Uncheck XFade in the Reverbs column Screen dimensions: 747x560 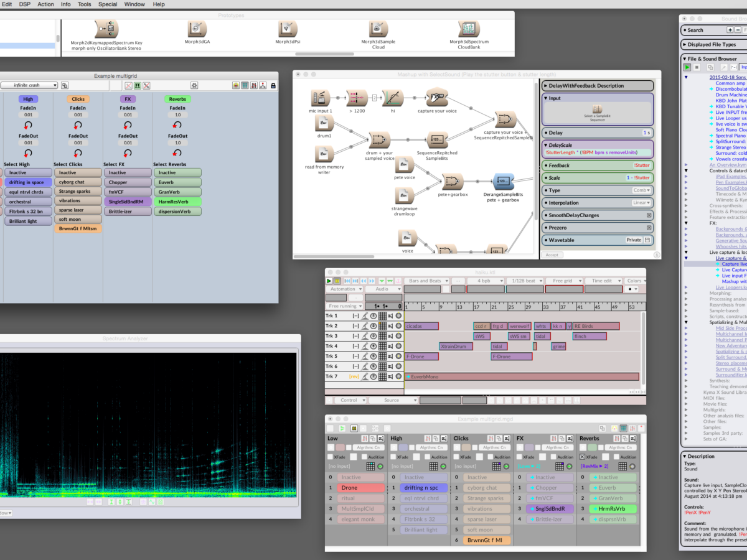[582, 457]
